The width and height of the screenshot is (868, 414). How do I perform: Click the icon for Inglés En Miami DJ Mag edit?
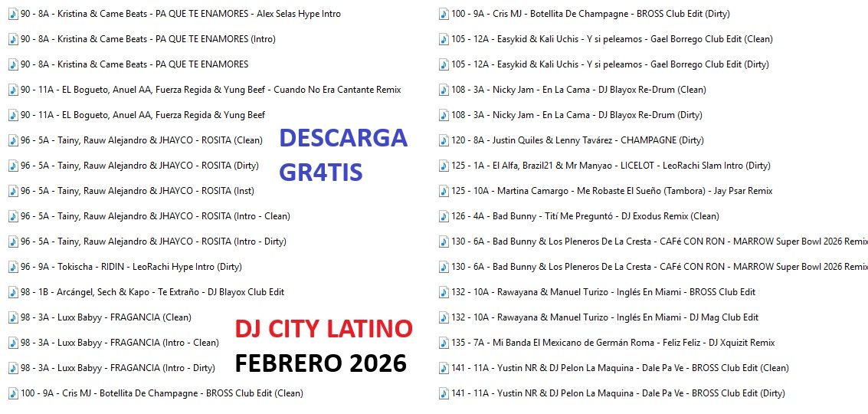pyautogui.click(x=444, y=317)
